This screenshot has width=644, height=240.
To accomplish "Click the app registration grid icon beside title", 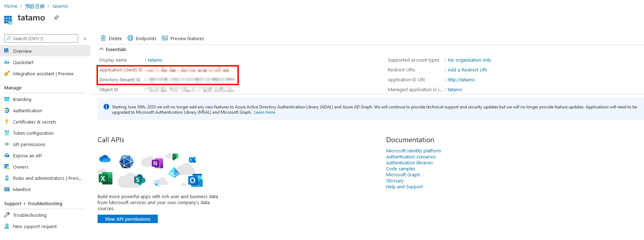I will point(8,20).
